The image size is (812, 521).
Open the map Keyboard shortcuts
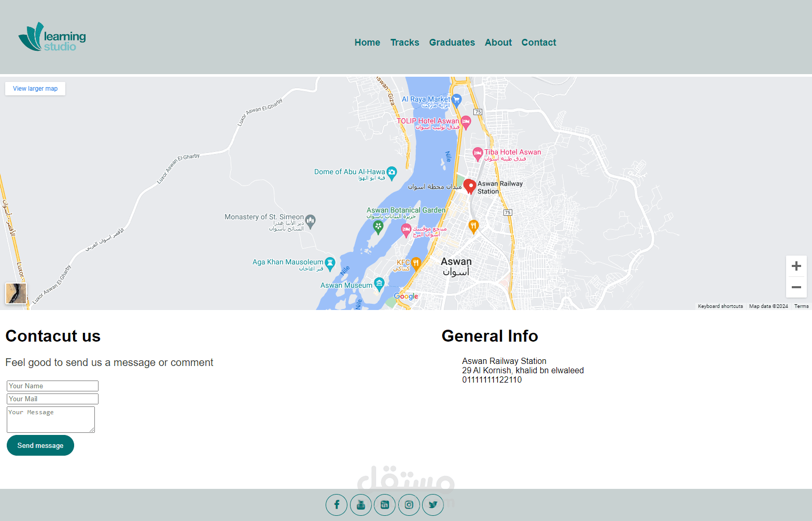(x=720, y=306)
